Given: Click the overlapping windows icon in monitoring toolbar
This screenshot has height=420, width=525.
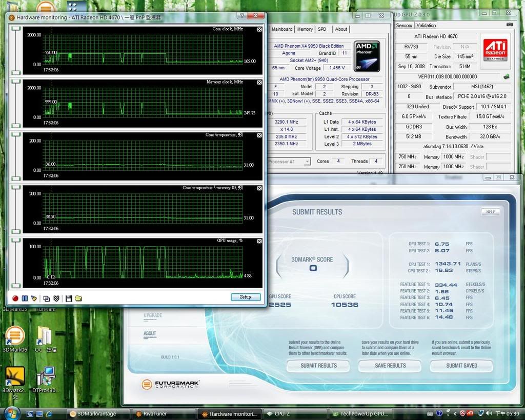Looking at the screenshot, I should click(47, 298).
